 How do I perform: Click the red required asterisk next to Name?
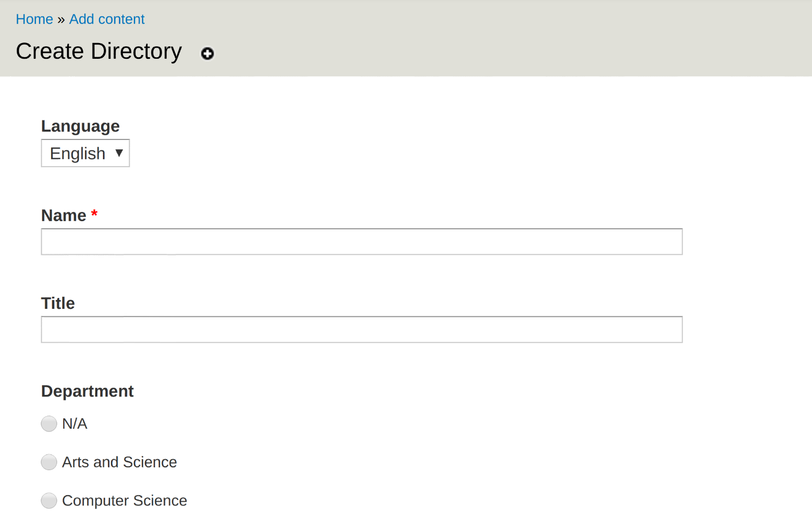(x=94, y=213)
